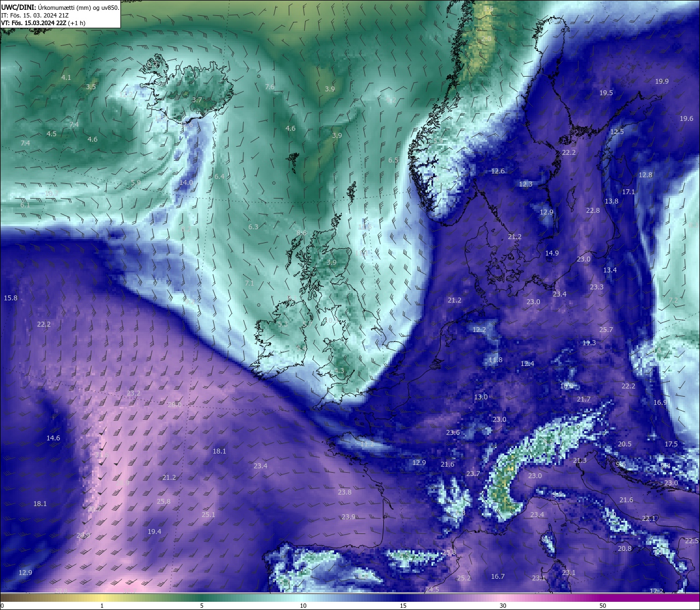
Task: Pick the map value '20.5'
Action: [625, 444]
